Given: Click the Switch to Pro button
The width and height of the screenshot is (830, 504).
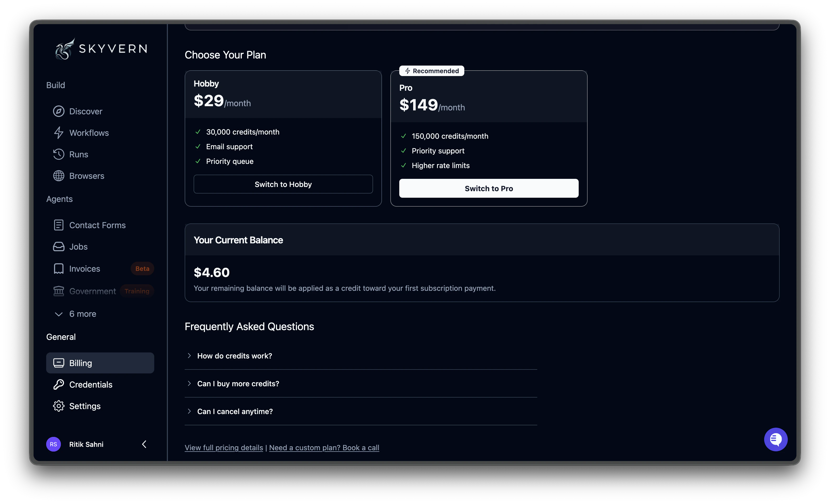Looking at the screenshot, I should [488, 188].
